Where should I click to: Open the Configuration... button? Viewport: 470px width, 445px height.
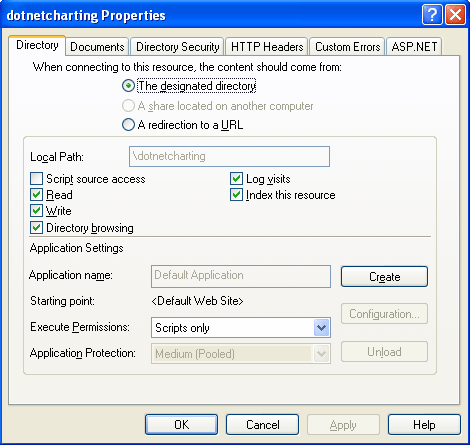pos(384,314)
